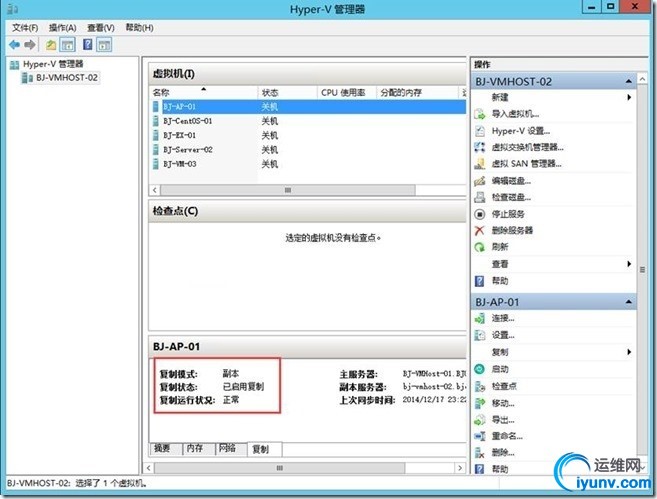
Task: Click the 状态 column header
Action: coord(287,93)
